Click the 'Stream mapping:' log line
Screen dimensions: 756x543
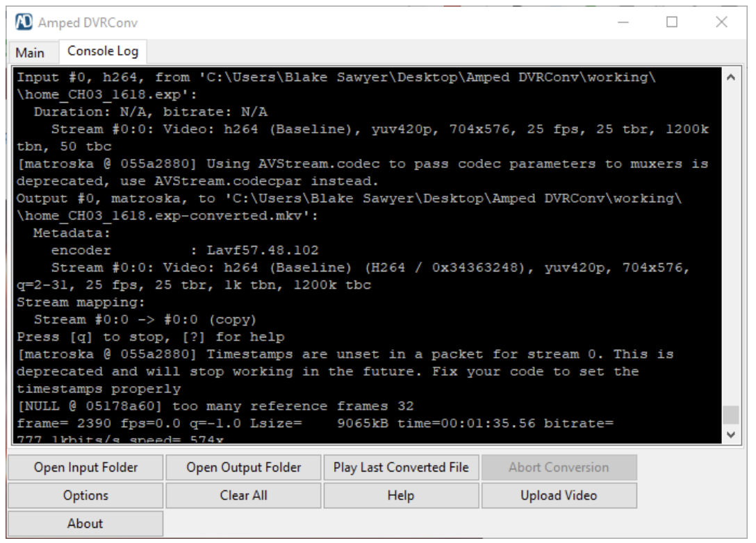(81, 302)
